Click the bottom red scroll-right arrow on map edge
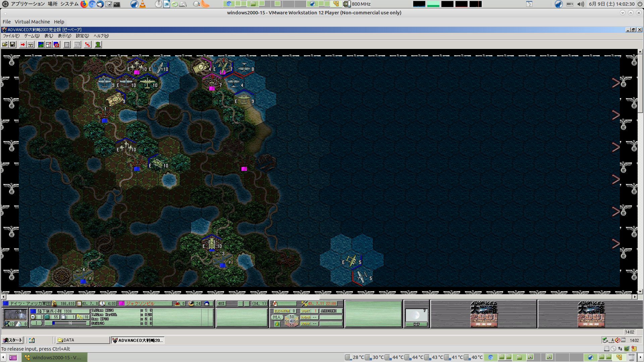 [615, 244]
